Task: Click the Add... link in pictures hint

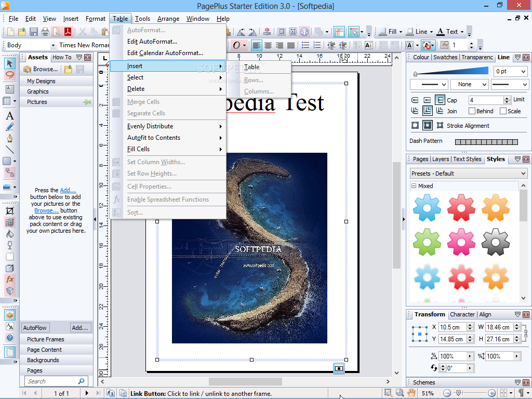Action: click(68, 190)
